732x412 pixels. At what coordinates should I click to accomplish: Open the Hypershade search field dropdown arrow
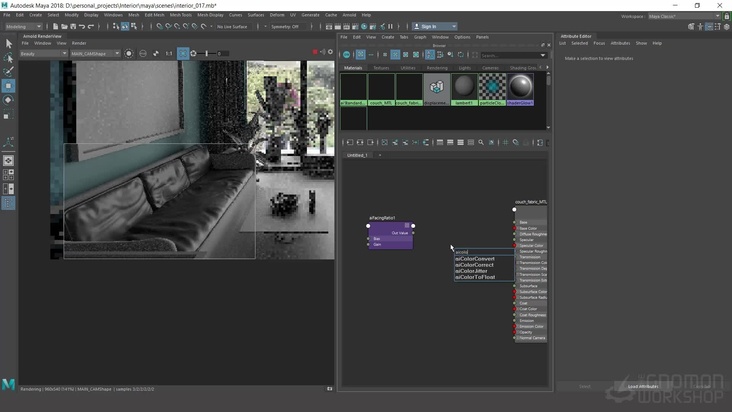point(542,55)
